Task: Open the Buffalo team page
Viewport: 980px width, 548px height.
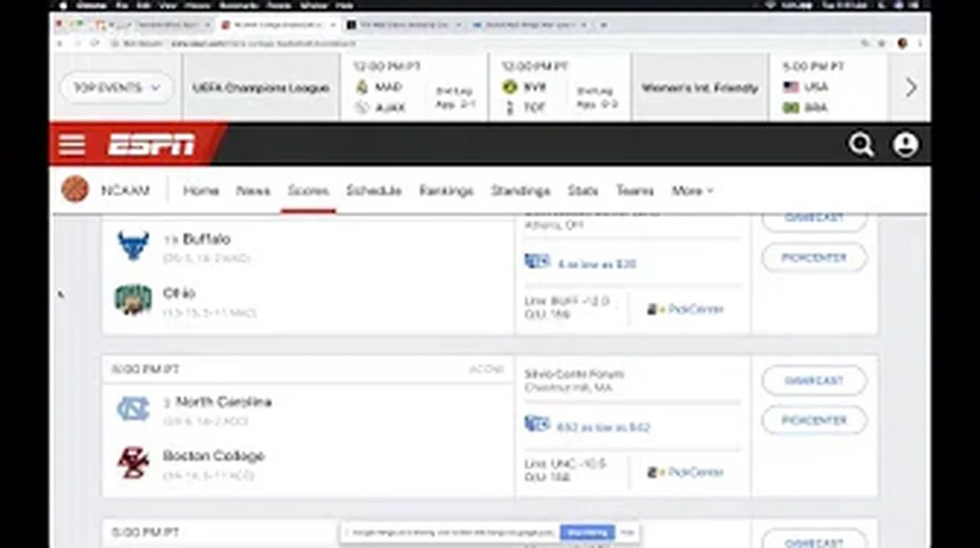Action: coord(206,239)
